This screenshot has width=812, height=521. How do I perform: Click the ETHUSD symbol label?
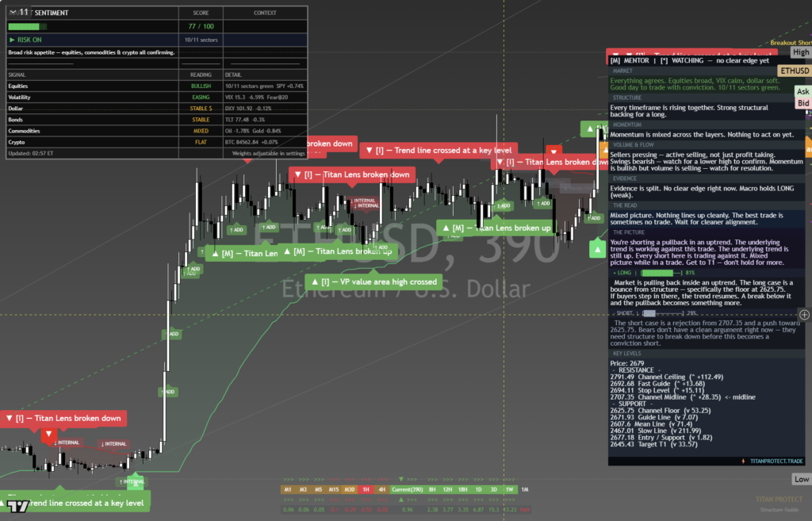click(x=795, y=71)
